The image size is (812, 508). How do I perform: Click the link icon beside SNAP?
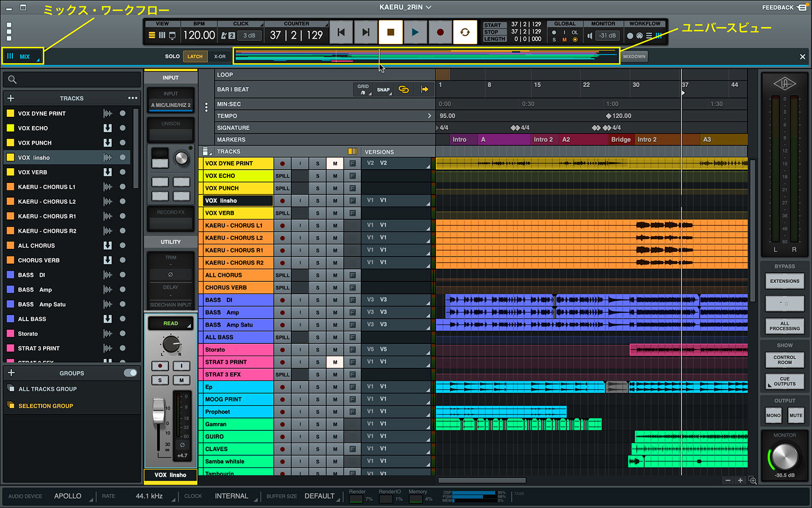tap(403, 89)
